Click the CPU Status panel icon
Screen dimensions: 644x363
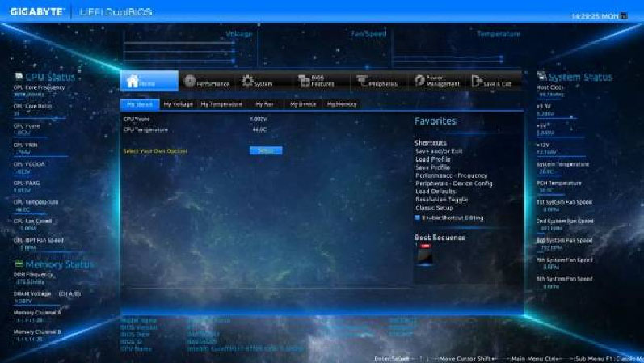[19, 76]
